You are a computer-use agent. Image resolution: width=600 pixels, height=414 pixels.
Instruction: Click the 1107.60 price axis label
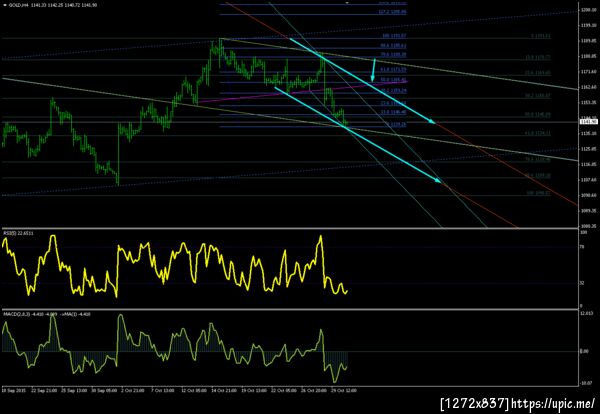click(x=588, y=179)
